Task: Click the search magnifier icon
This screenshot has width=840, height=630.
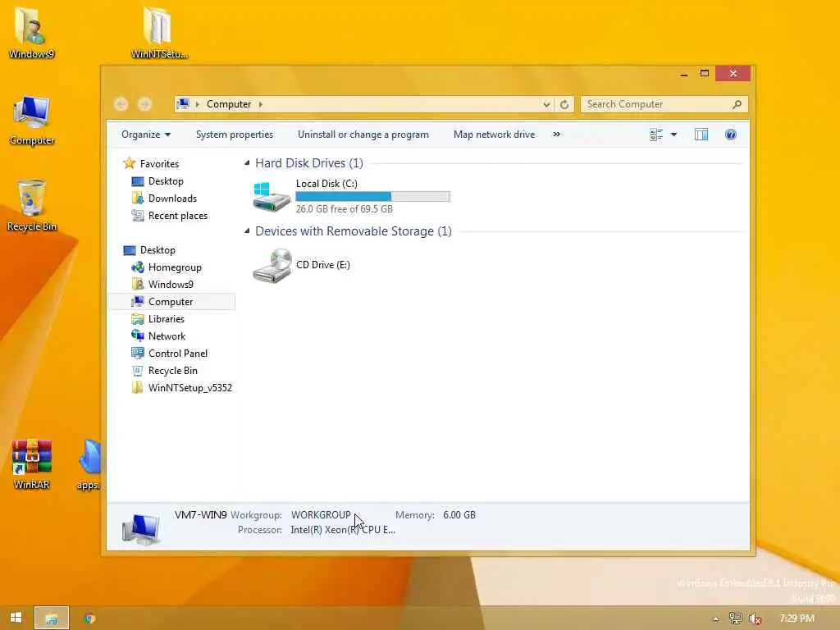Action: 737,104
